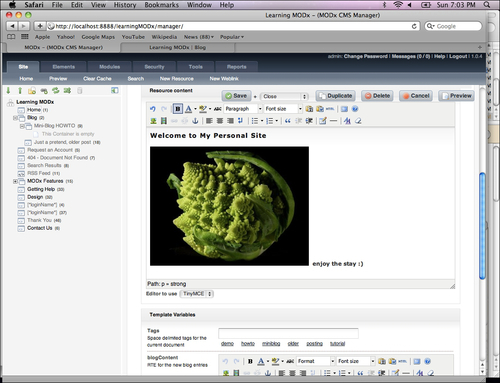This screenshot has width=500, height=383.
Task: Click Clear Cache in the submenu
Action: point(97,79)
